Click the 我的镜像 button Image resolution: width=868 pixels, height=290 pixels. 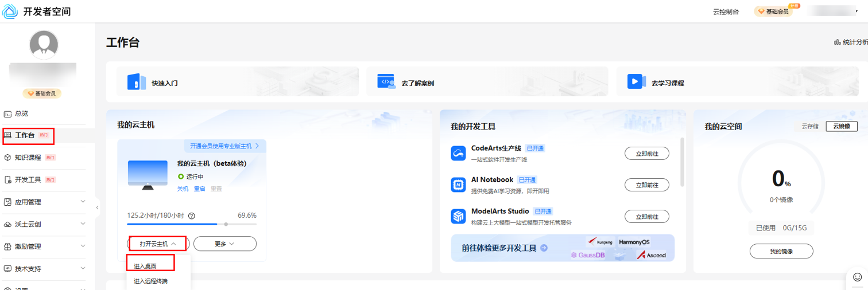781,251
